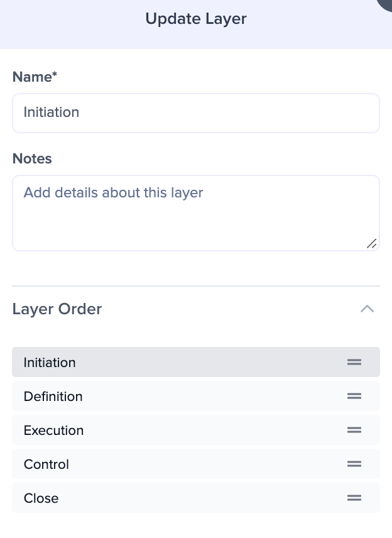Screen dimensions: 392x538
Task: Collapse the Layer Order section chevron
Action: click(x=367, y=309)
